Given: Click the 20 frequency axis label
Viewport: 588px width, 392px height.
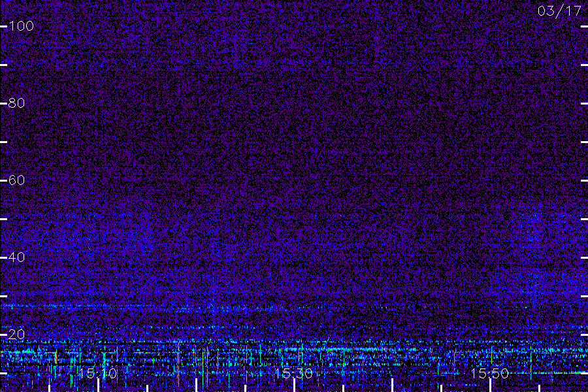Looking at the screenshot, I should point(16,335).
